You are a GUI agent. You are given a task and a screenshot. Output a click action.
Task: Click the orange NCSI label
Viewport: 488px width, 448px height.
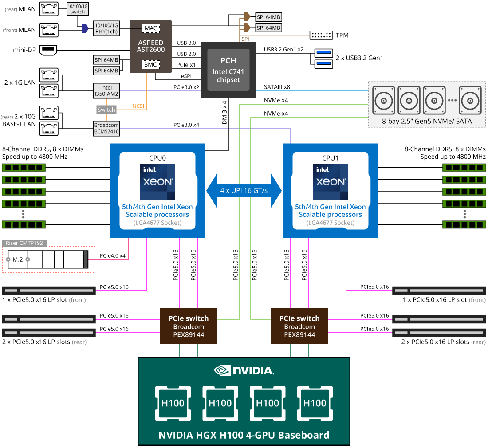pos(138,106)
